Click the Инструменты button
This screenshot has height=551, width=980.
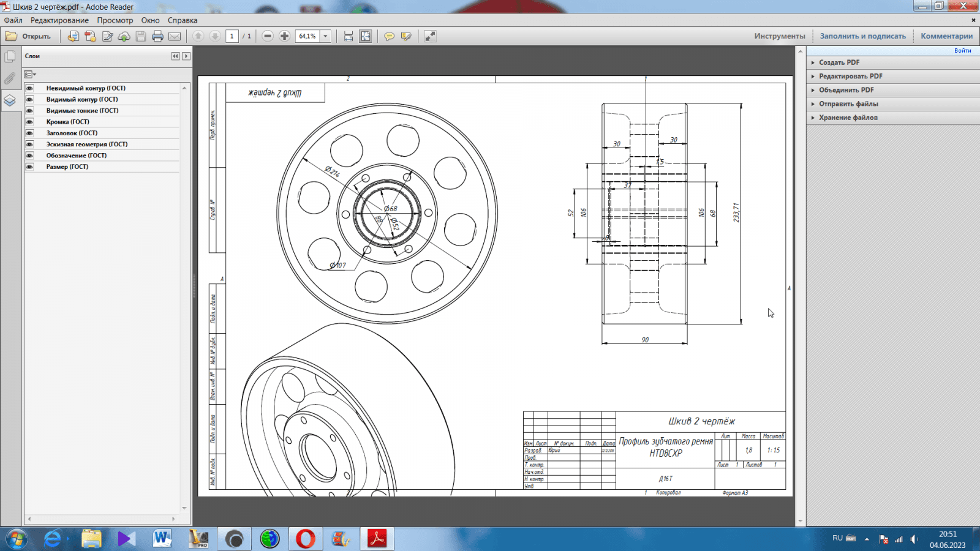tap(779, 36)
